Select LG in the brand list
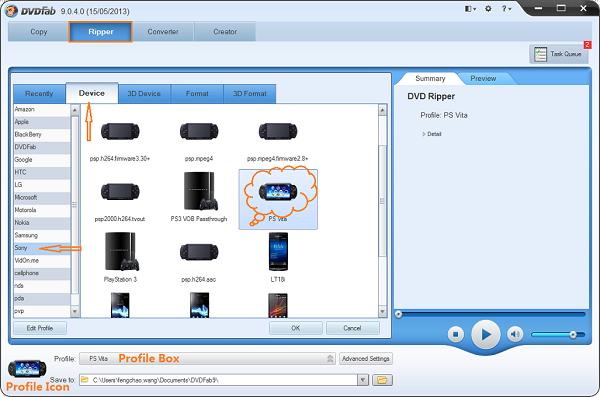This screenshot has height=397, width=600. pyautogui.click(x=42, y=185)
